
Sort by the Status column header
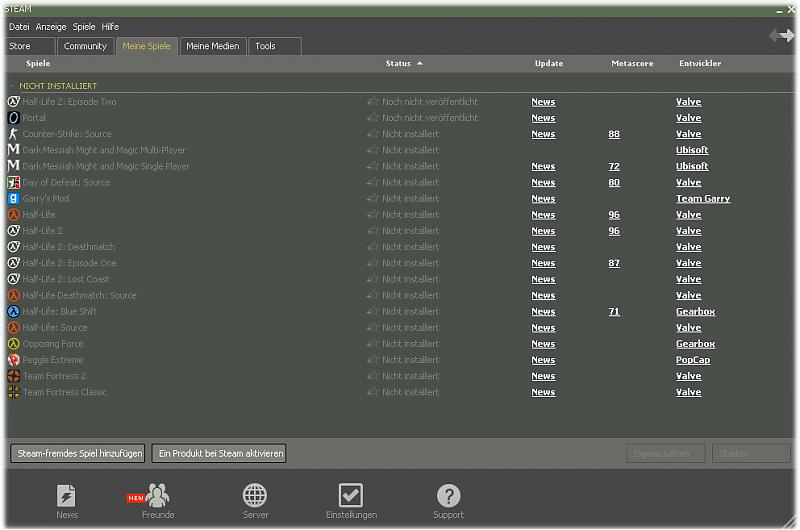point(398,64)
